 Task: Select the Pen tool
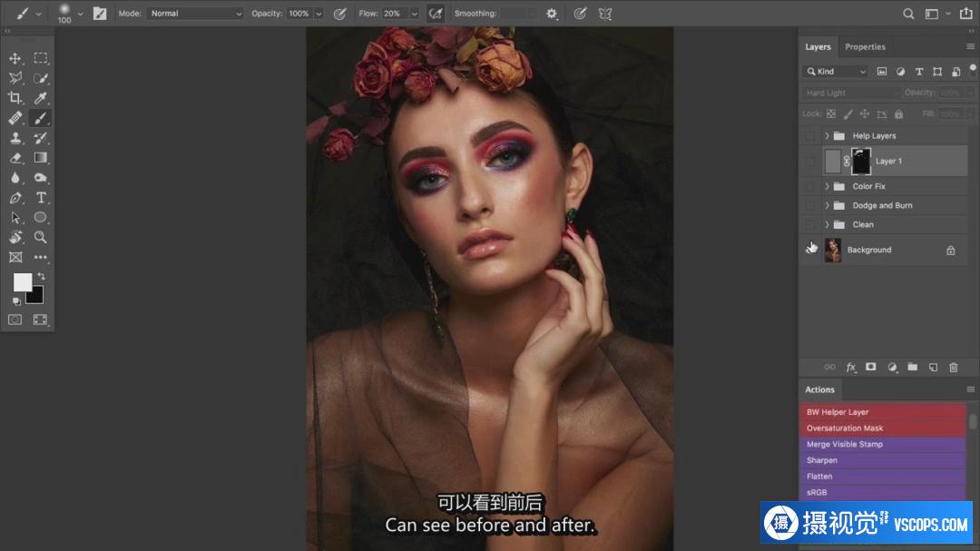point(15,198)
